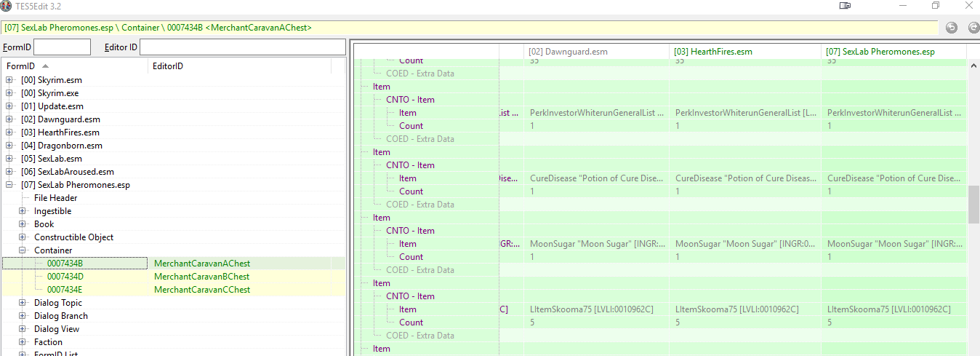Screen dimensions: 980x356
Task: Expand the [06] SexLabAroused.esm node
Action: click(x=9, y=172)
